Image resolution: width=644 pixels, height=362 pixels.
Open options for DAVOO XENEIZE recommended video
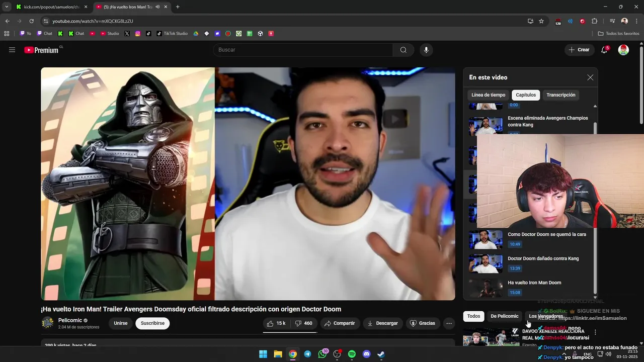coord(595,332)
